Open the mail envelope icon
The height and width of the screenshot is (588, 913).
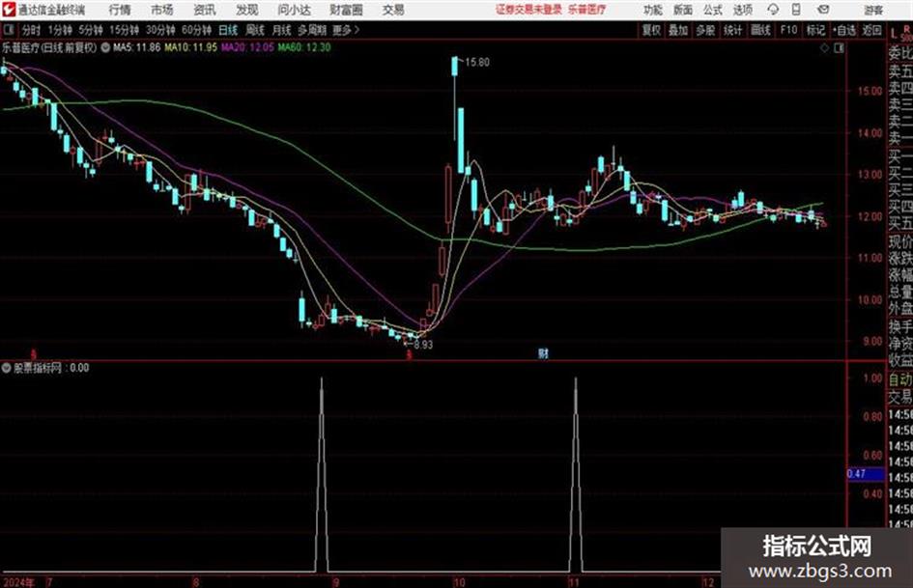(823, 10)
